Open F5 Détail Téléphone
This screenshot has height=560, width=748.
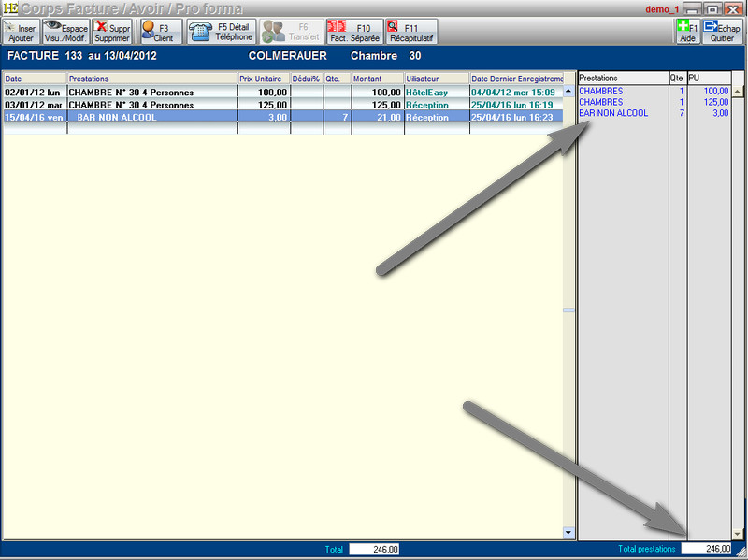pyautogui.click(x=222, y=32)
